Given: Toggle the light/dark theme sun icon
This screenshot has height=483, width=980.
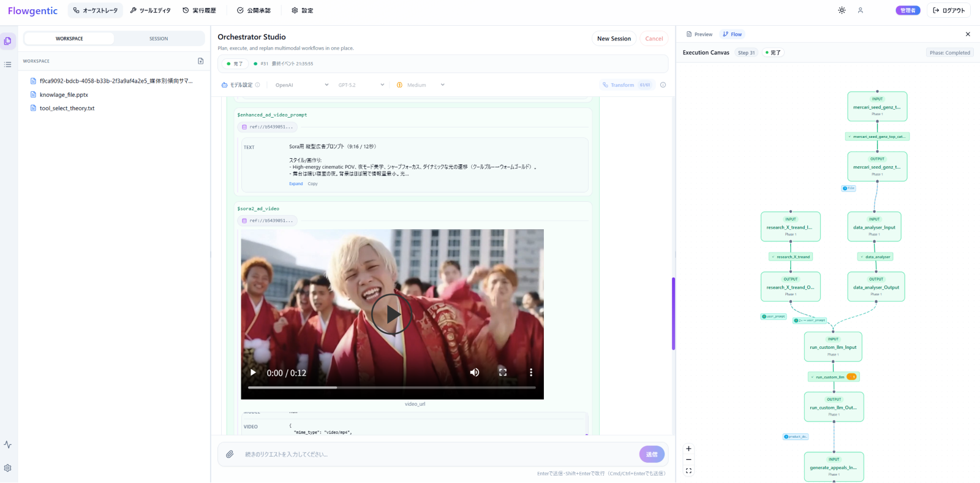Looking at the screenshot, I should 842,10.
